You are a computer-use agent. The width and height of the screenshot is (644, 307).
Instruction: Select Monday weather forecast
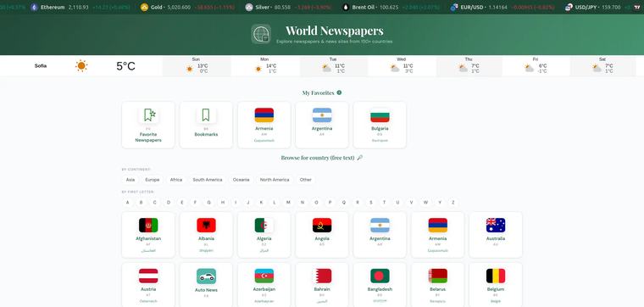265,66
